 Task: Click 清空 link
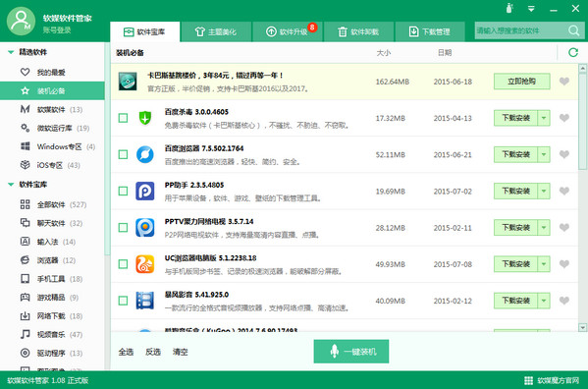[x=180, y=352]
